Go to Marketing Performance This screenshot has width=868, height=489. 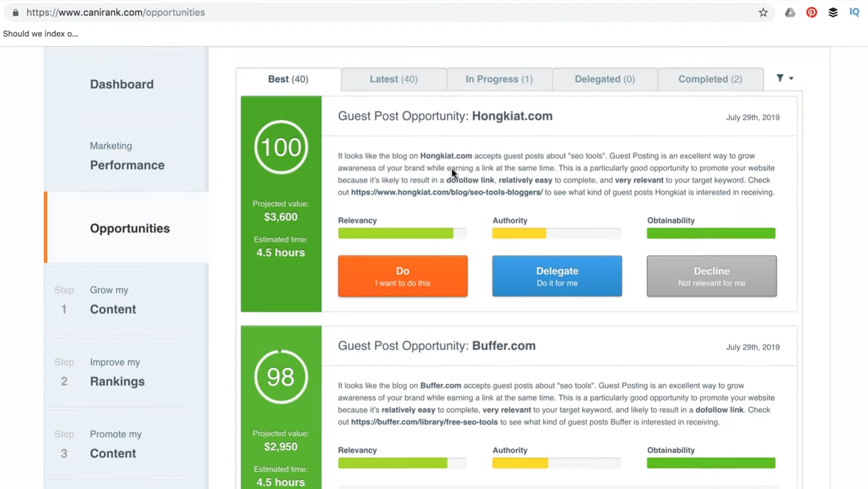coord(127,156)
